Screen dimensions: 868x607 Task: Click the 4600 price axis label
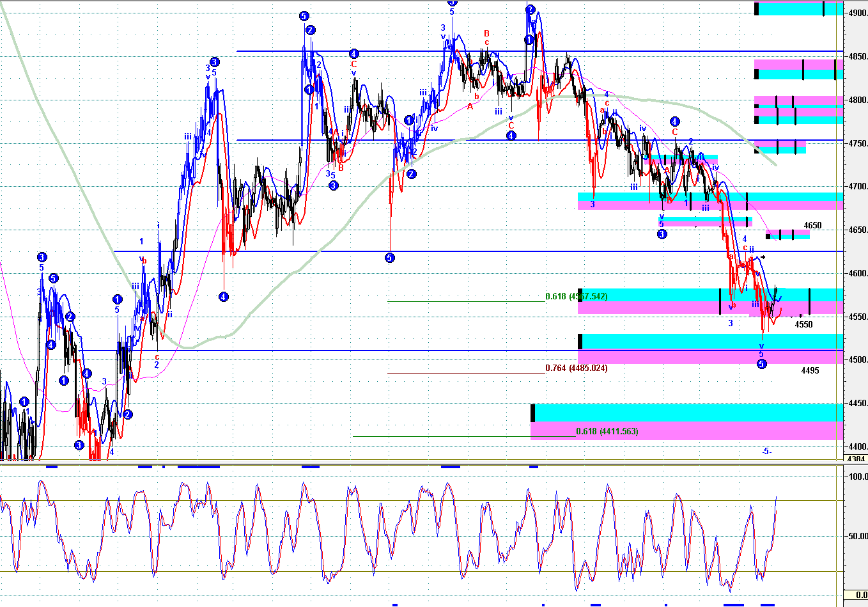(857, 274)
